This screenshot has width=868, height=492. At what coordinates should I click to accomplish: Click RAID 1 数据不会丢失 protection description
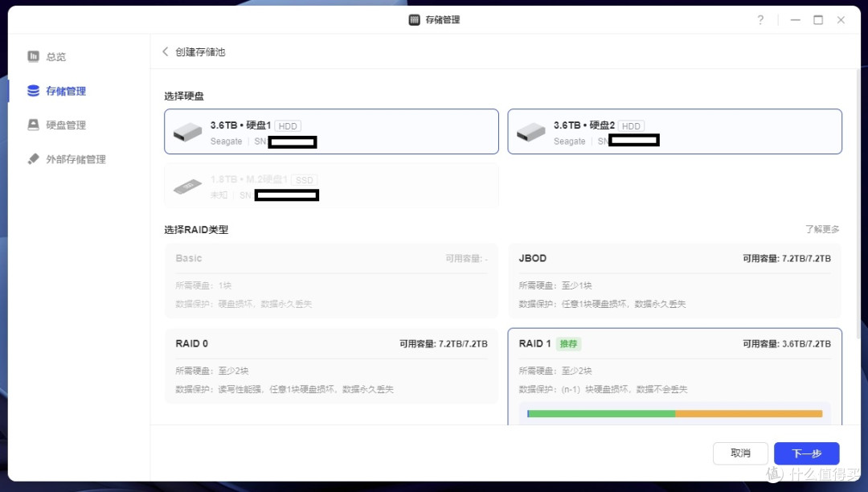(603, 389)
